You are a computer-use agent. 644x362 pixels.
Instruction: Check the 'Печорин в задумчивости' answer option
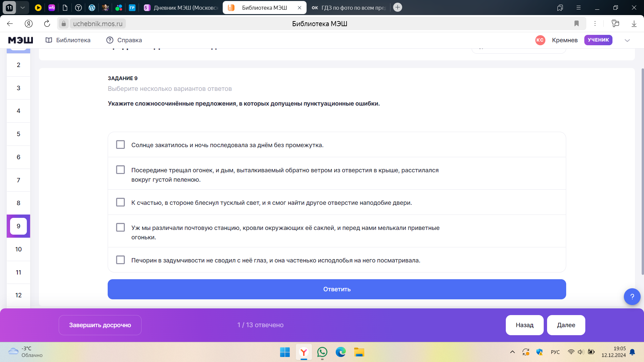pyautogui.click(x=120, y=260)
